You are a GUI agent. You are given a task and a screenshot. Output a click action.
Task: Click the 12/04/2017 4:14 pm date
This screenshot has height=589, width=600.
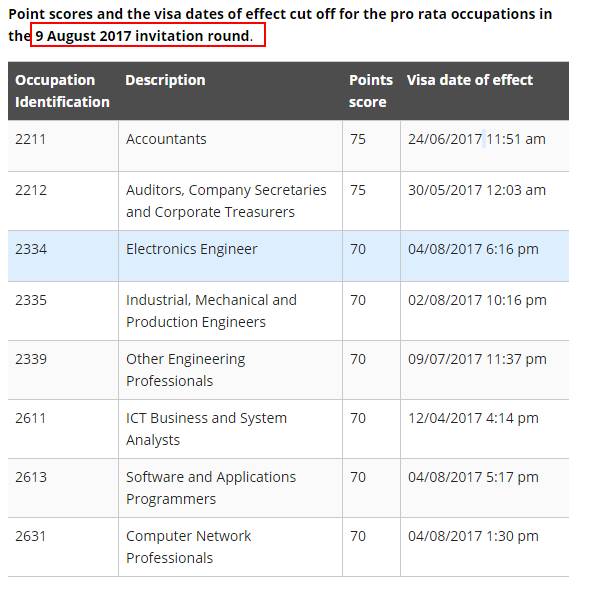473,418
